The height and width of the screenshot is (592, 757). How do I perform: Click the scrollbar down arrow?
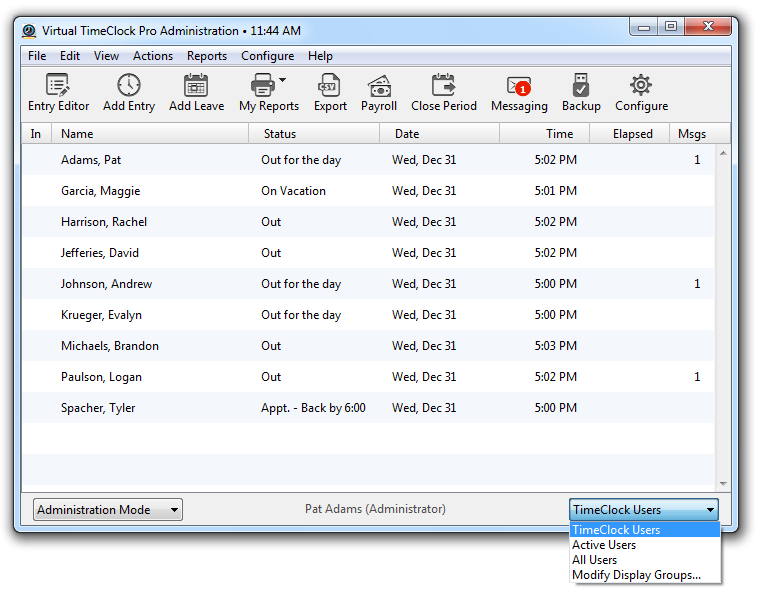point(723,483)
